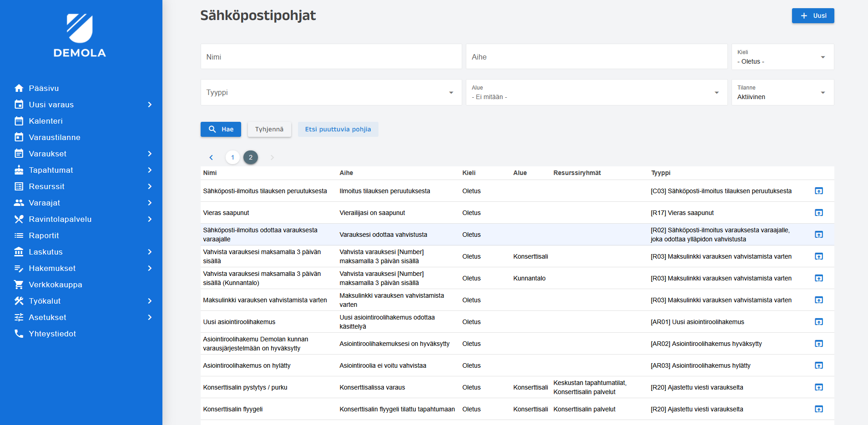Click the Verkkokauppa shopping cart icon
Viewport: 868px width, 425px height.
point(19,285)
